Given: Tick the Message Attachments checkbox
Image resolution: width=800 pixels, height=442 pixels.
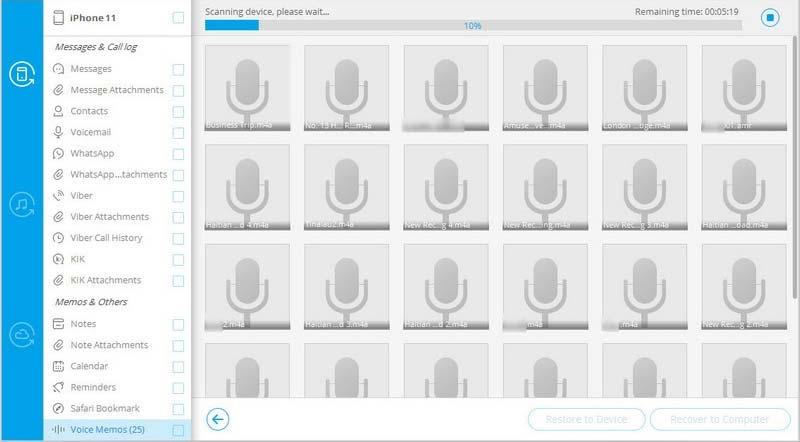Looking at the screenshot, I should [x=178, y=91].
